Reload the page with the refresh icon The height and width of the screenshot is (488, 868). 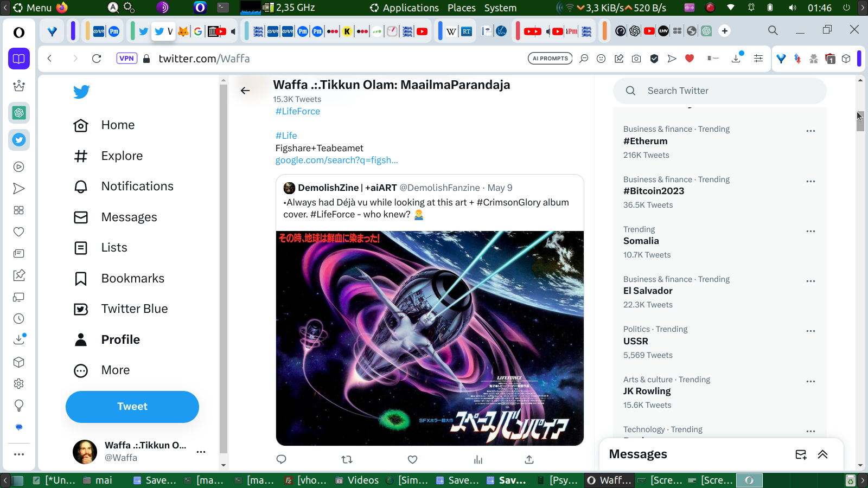97,59
